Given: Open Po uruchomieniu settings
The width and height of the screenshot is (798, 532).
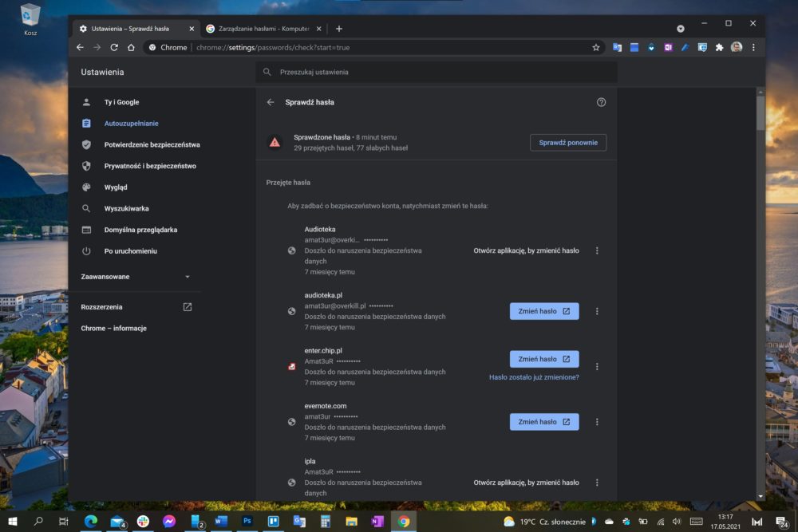Looking at the screenshot, I should point(130,251).
